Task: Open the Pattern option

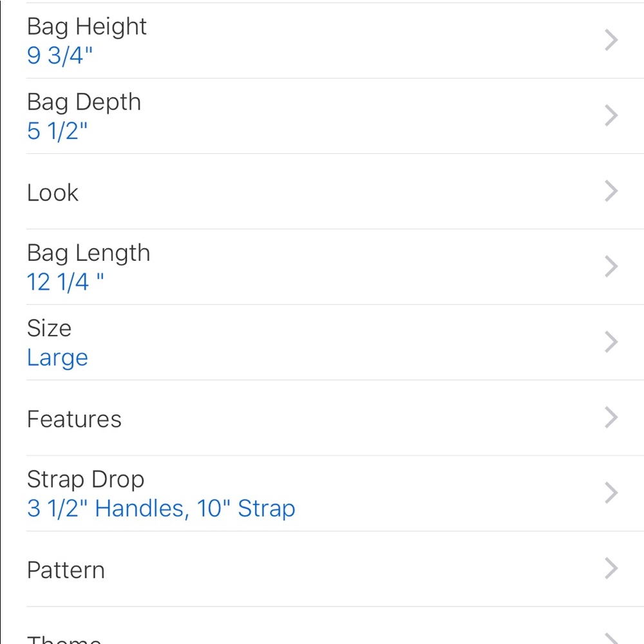Action: point(66,570)
